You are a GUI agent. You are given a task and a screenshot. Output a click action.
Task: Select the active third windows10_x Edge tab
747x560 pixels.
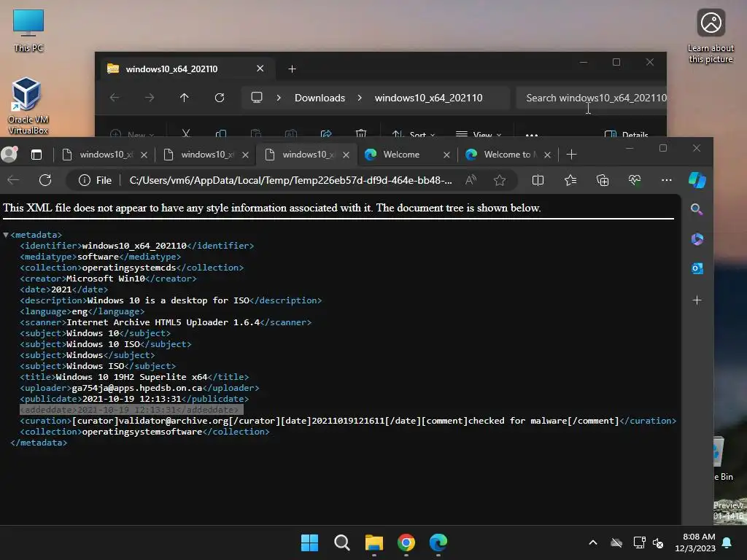(x=307, y=155)
